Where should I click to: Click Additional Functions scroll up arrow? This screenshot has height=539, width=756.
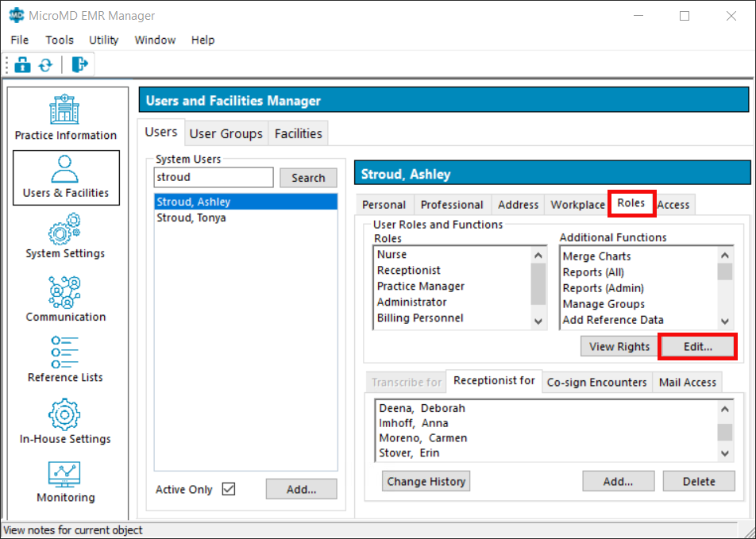pos(725,255)
